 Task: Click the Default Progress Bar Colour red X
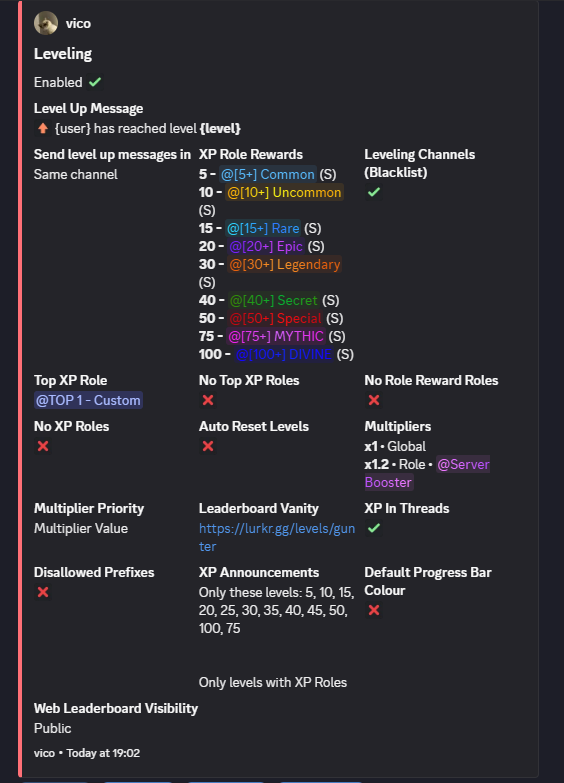click(374, 610)
